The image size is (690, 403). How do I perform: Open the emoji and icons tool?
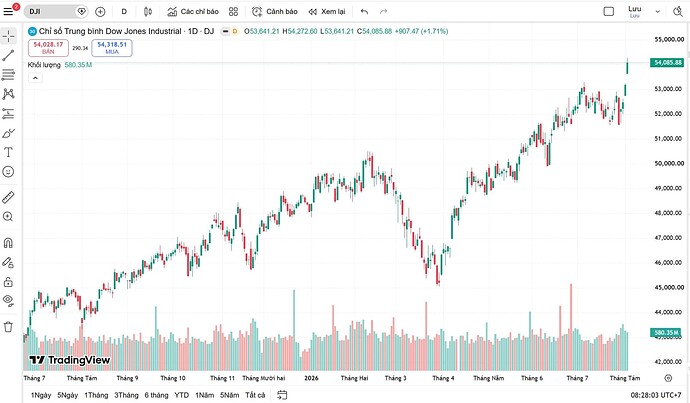click(8, 172)
